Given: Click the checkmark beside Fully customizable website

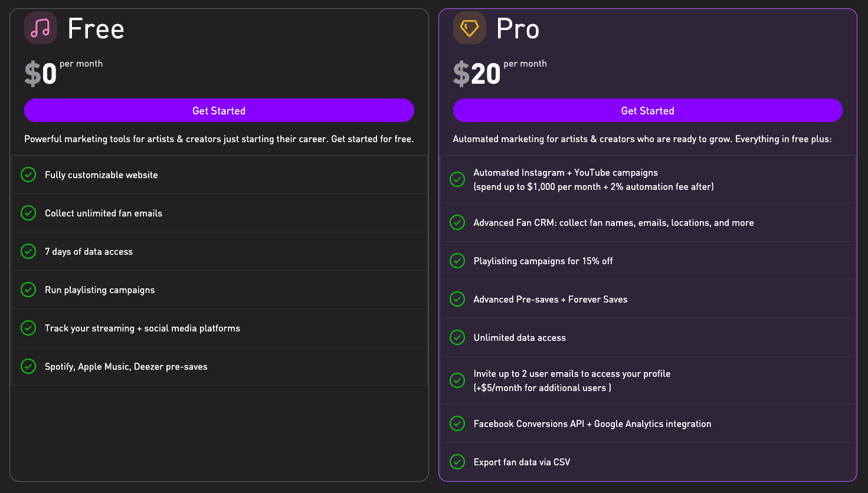Looking at the screenshot, I should click(x=28, y=175).
